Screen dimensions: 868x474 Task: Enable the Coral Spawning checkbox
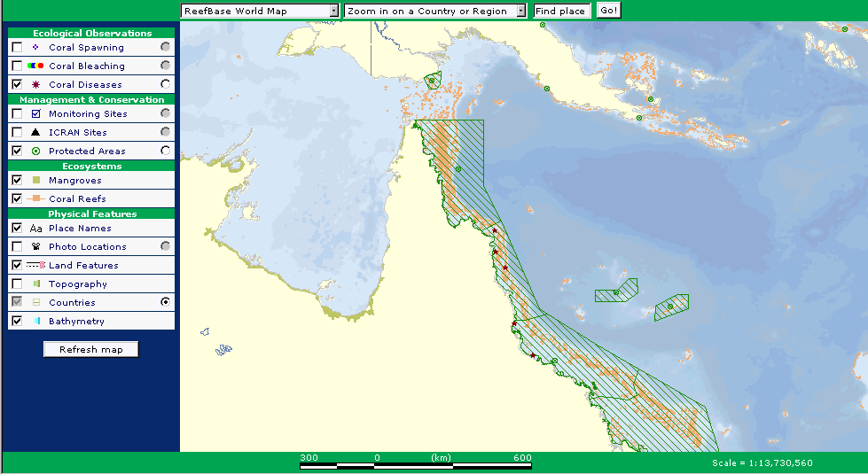tap(17, 48)
